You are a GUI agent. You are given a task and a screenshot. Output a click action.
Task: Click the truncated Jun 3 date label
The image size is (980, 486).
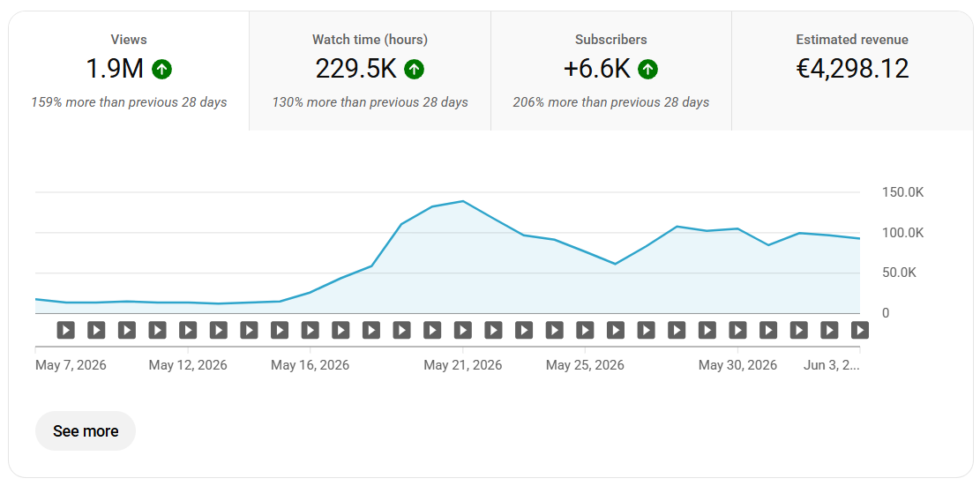(831, 365)
